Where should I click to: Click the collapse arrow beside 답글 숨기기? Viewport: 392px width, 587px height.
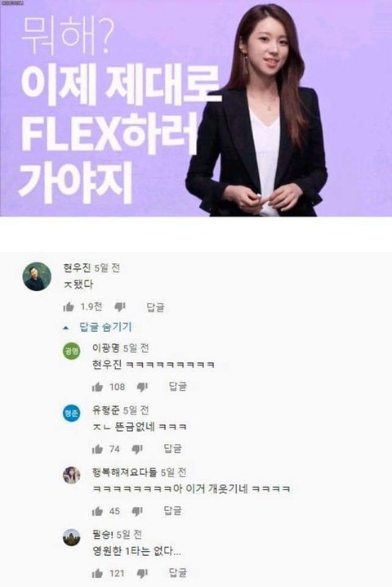66,328
